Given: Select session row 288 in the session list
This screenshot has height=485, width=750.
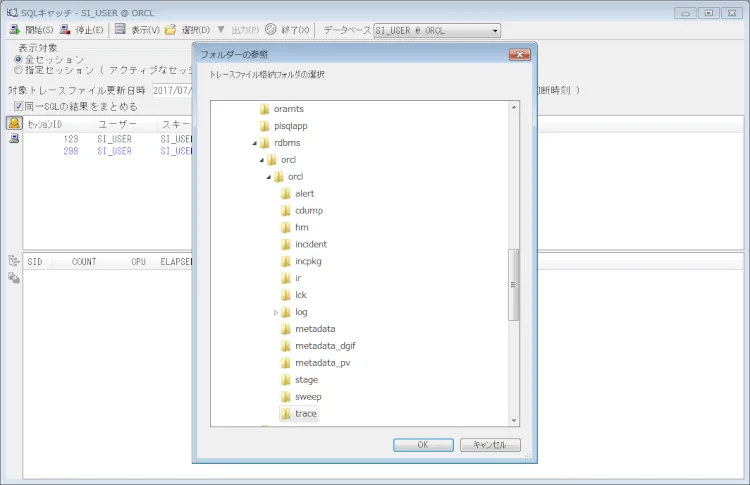Looking at the screenshot, I should click(108, 151).
